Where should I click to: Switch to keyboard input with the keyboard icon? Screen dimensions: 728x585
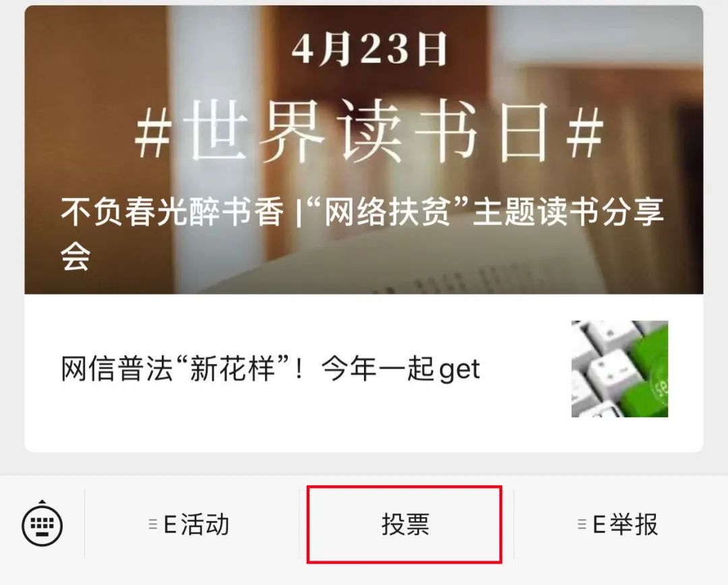pos(42,526)
